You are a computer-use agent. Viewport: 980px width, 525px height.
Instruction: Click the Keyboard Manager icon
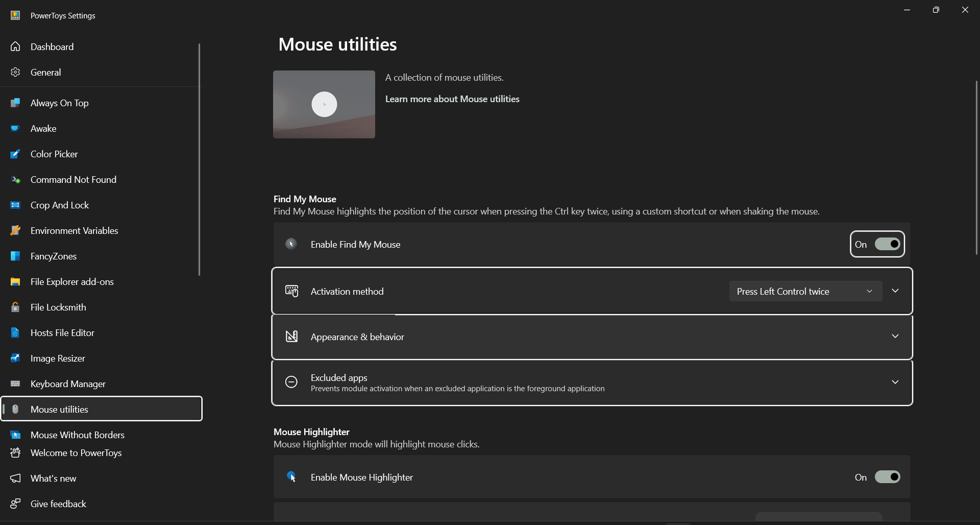tap(15, 384)
